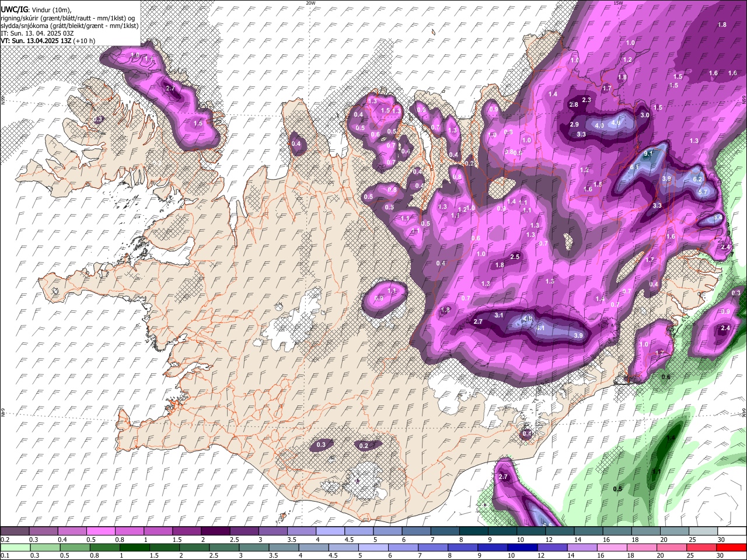Image resolution: width=747 pixels, height=560 pixels.
Task: Click the 20W longitude label at top
Action: click(x=311, y=3)
